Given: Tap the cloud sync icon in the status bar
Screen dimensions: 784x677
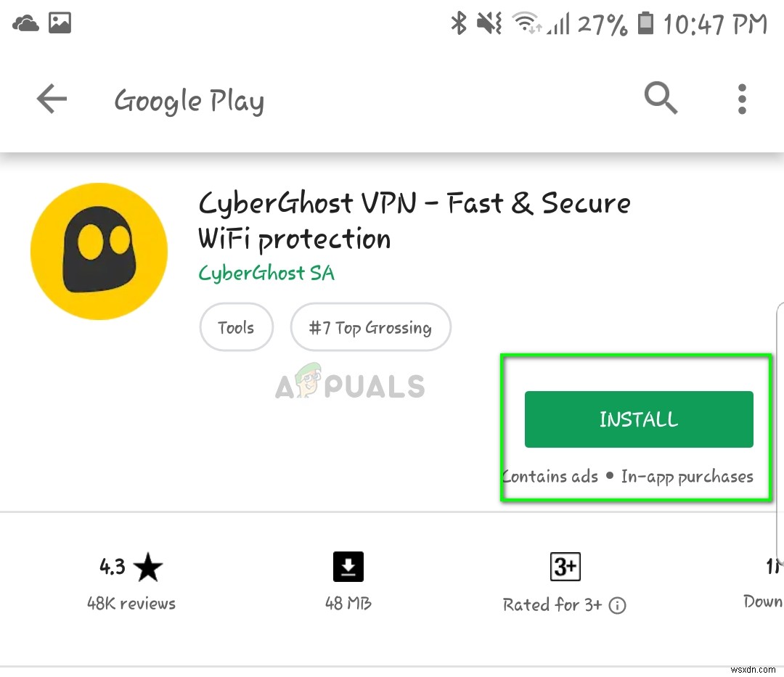Looking at the screenshot, I should [x=25, y=22].
